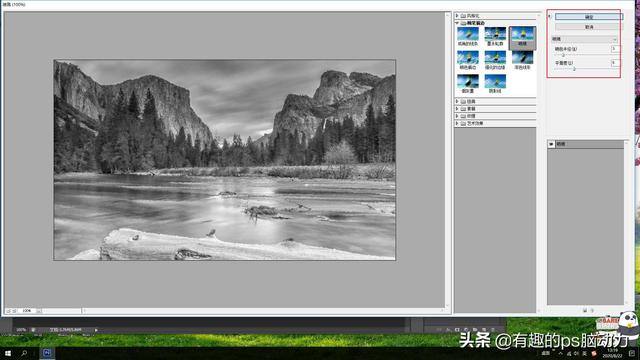Click the OK (确定) button

589,17
